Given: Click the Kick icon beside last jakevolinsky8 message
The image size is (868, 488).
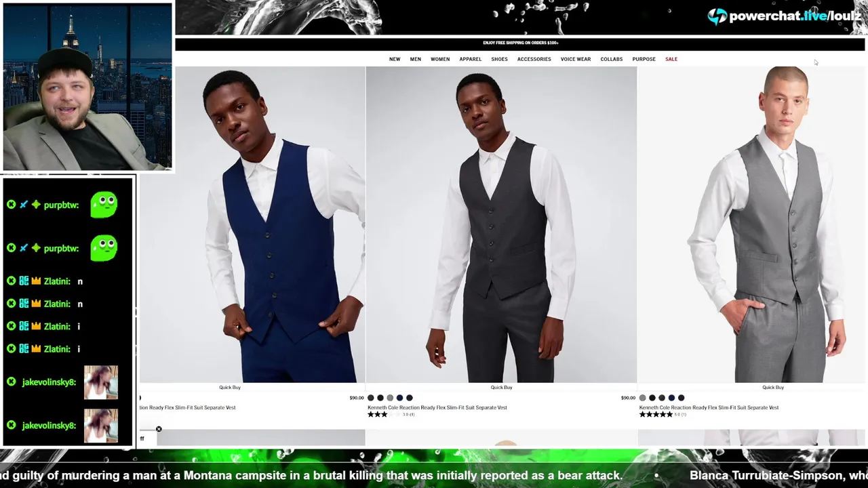Looking at the screenshot, I should [12, 425].
